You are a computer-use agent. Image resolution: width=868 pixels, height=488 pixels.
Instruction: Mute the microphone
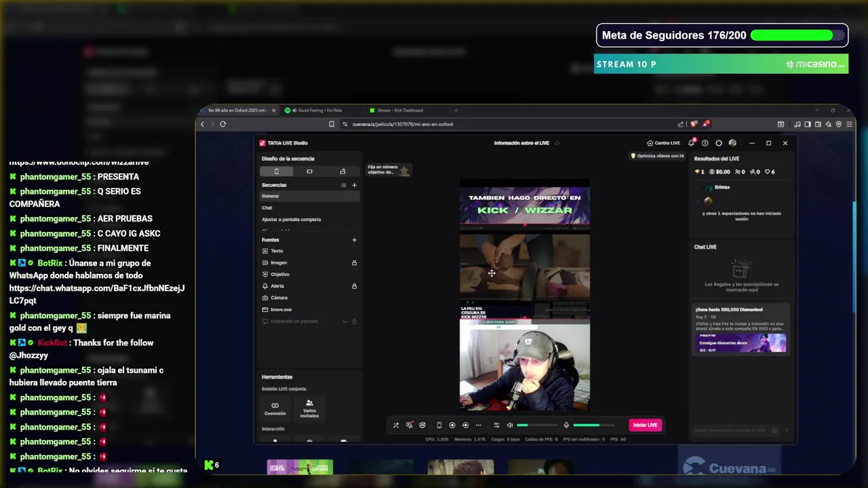pyautogui.click(x=566, y=425)
